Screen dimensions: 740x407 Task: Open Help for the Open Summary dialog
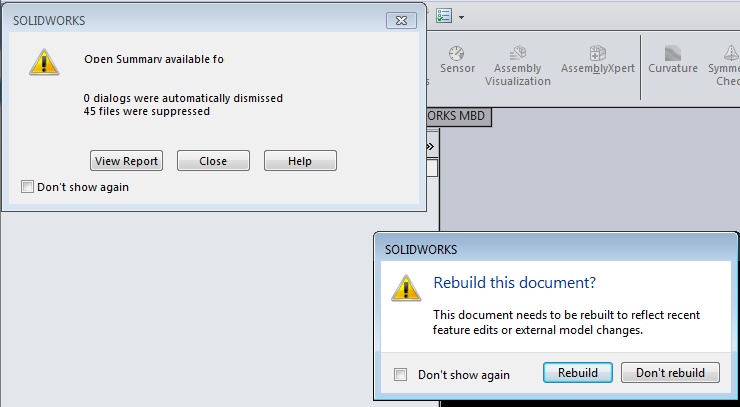point(300,161)
